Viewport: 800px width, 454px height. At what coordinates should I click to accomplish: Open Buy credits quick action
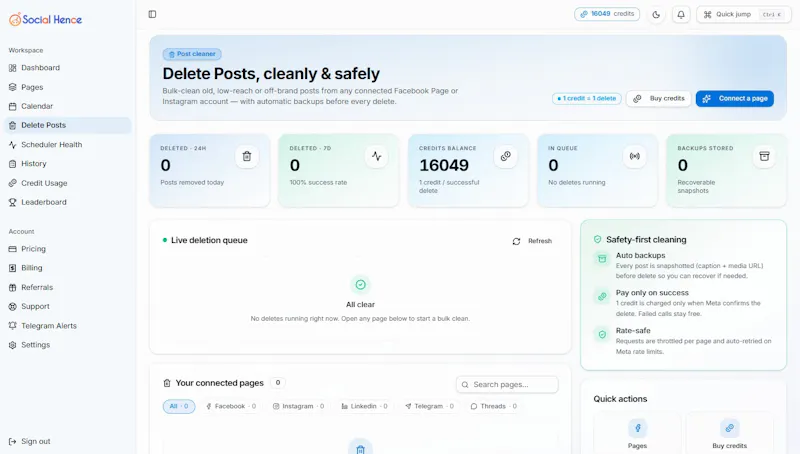(x=730, y=435)
